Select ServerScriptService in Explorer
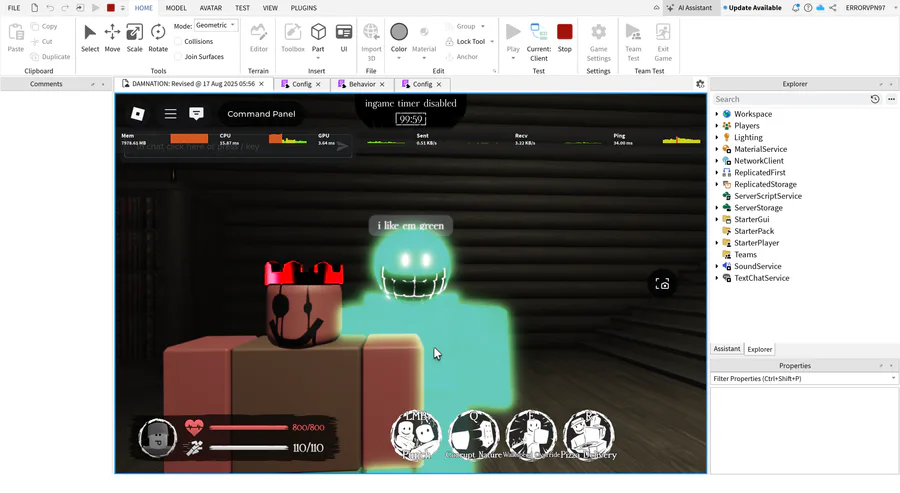 pyautogui.click(x=767, y=196)
